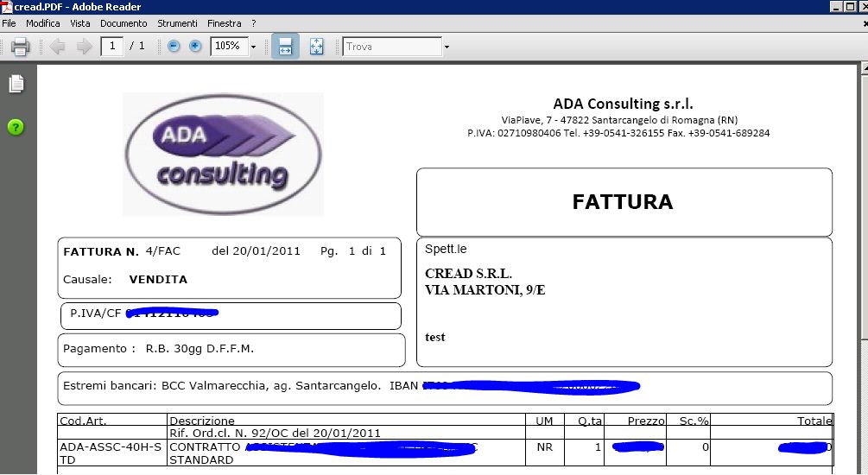
Task: Click the ADA Consulting s.r.l. company name
Action: click(x=623, y=104)
